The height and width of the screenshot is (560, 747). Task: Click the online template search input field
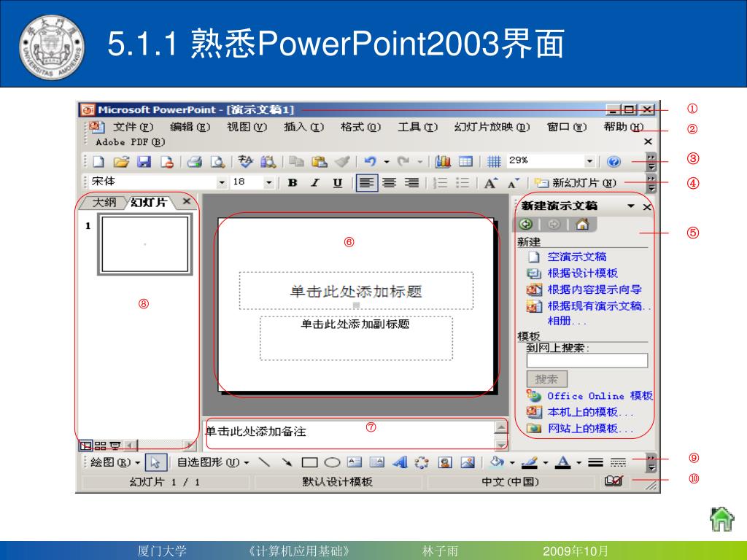(x=587, y=360)
